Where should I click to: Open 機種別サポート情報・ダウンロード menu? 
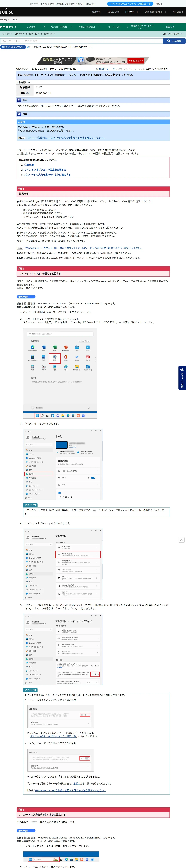click(142, 27)
